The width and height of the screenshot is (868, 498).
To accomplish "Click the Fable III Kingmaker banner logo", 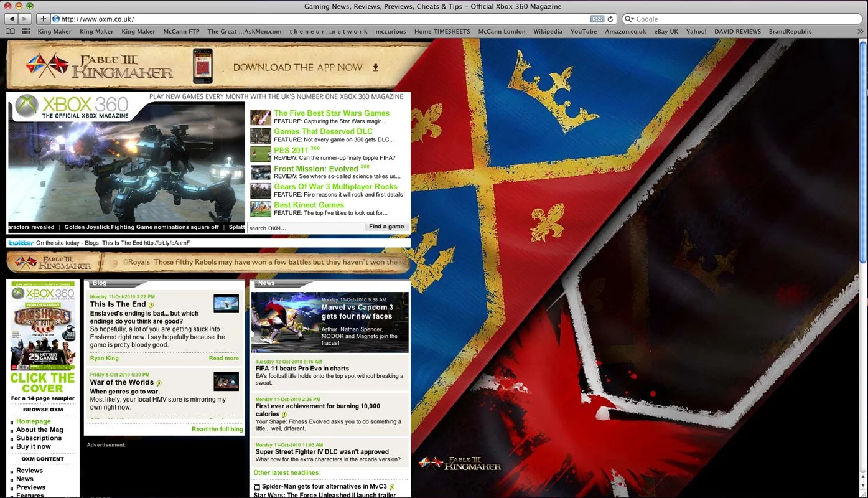I will click(x=100, y=66).
